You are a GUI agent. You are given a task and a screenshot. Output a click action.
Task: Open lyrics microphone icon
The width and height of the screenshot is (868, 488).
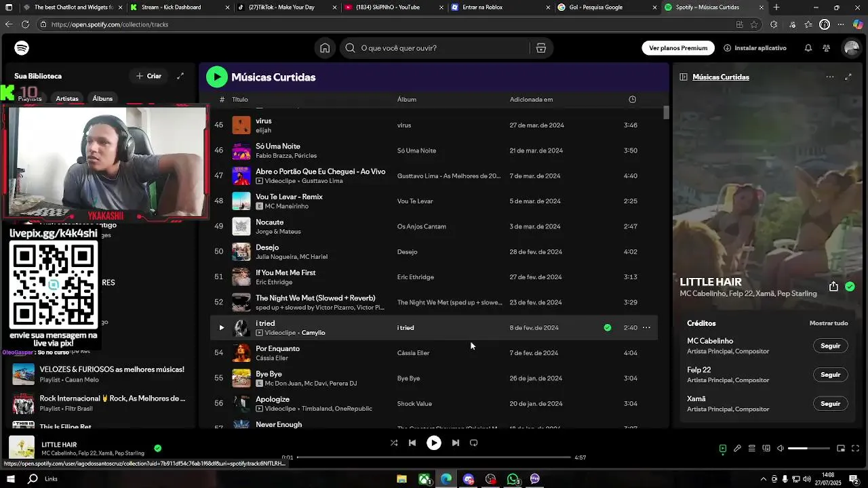[x=737, y=449]
